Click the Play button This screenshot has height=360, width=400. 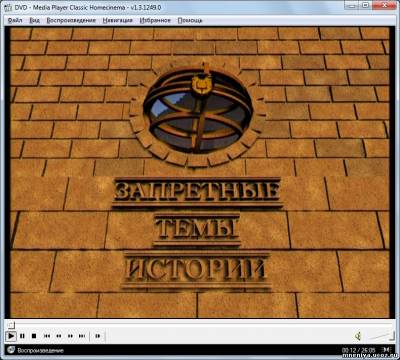[11, 336]
